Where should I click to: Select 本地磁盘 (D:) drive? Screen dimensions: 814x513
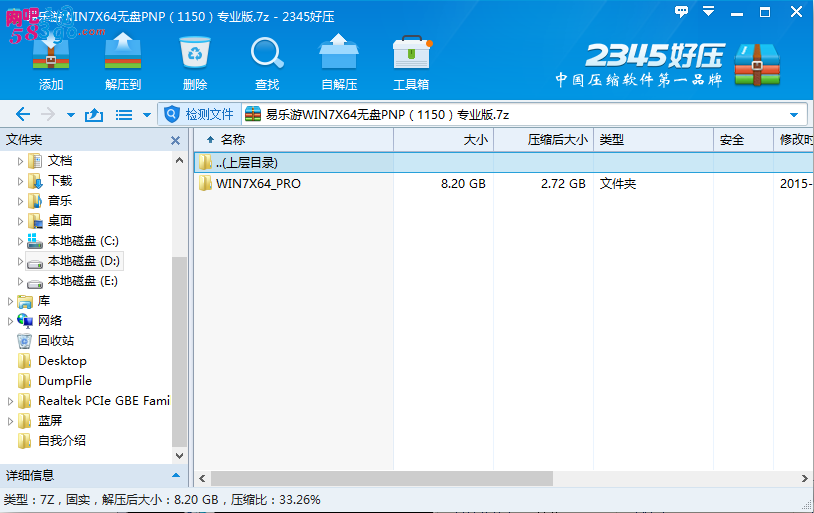[84, 261]
